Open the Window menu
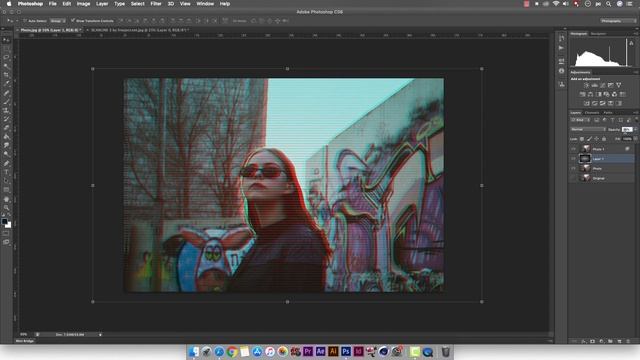 pyautogui.click(x=205, y=4)
